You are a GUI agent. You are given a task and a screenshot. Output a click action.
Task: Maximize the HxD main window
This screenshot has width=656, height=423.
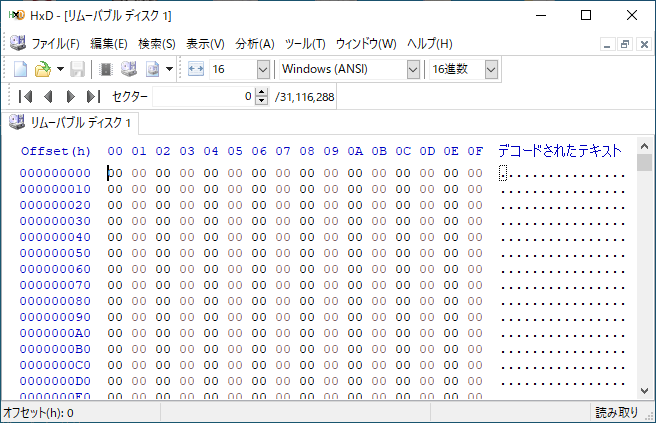(x=586, y=15)
